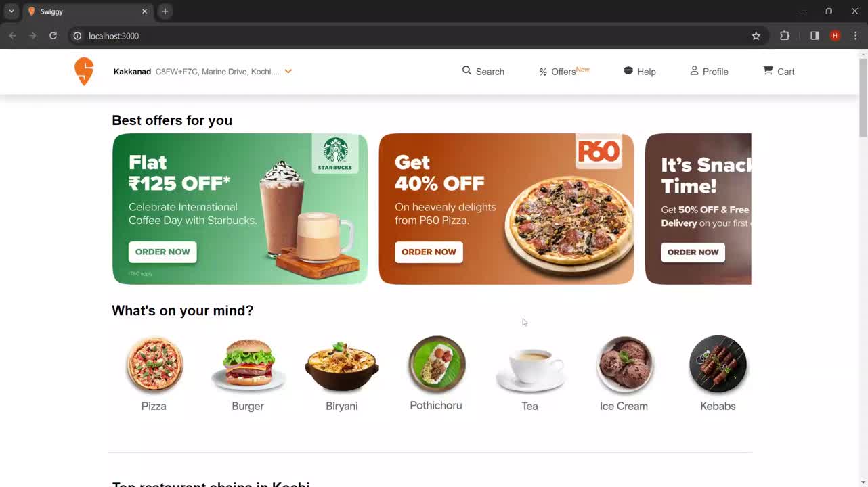Reload the page in browser toolbar
This screenshot has height=487, width=868.
click(x=53, y=36)
